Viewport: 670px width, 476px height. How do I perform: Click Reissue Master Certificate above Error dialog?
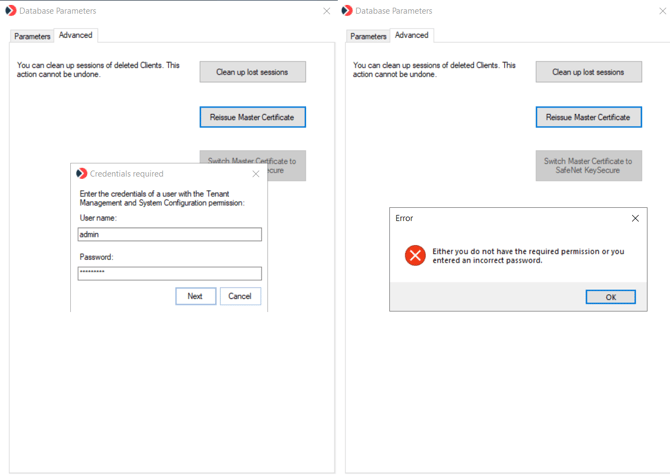coord(588,117)
